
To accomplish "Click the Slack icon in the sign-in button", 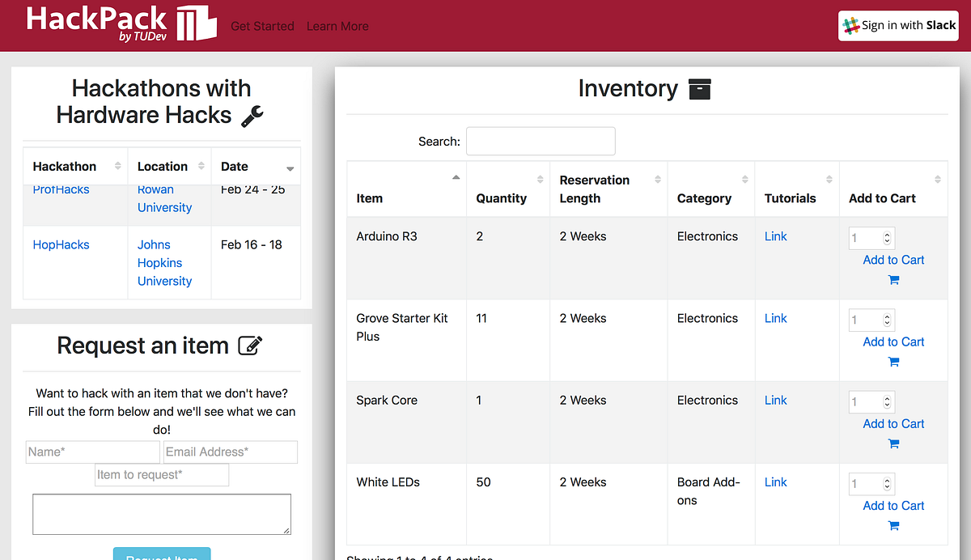I will point(851,25).
